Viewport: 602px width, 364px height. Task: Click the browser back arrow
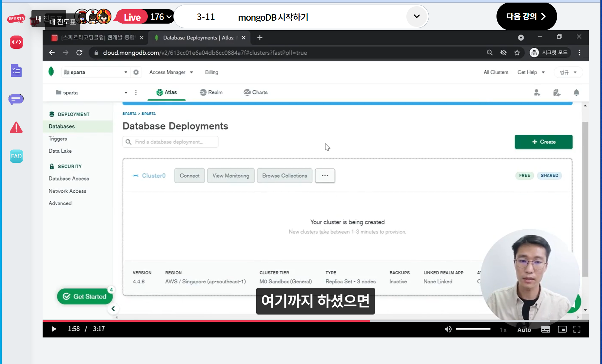pos(52,53)
